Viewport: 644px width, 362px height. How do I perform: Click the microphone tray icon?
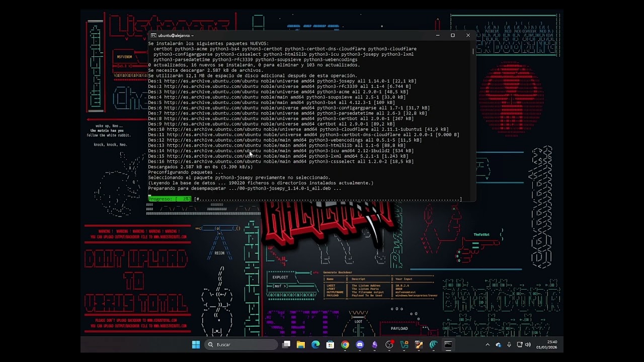pos(509,344)
